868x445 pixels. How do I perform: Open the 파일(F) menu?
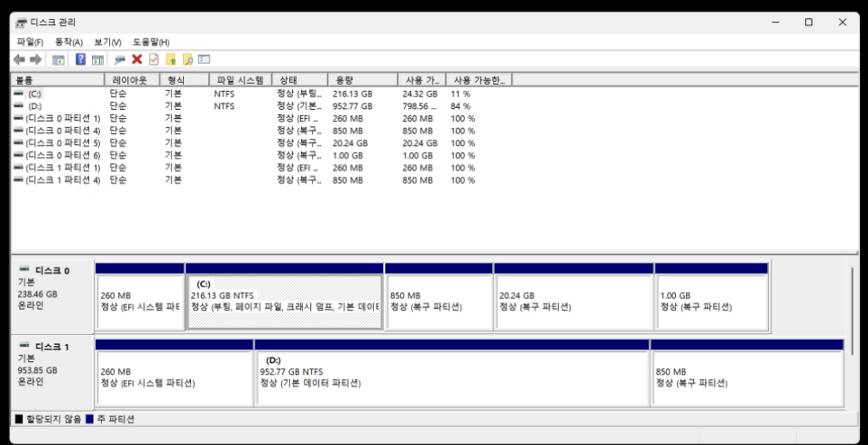point(30,42)
